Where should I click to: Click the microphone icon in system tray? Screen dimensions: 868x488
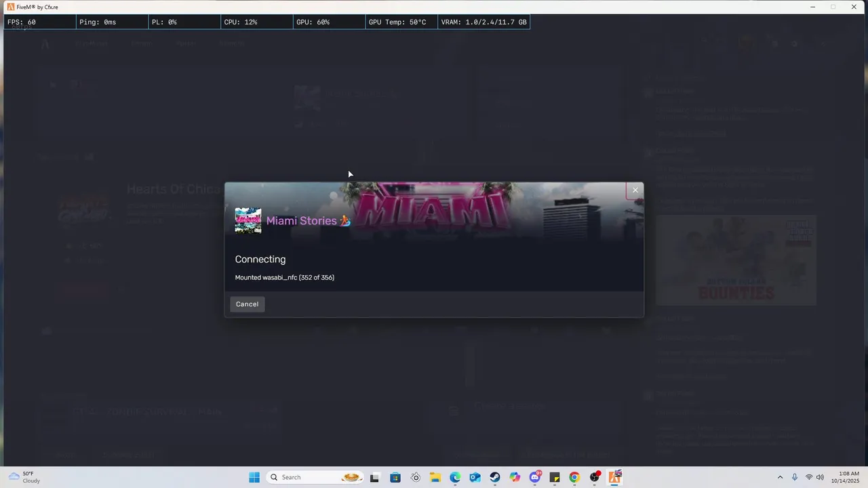(794, 477)
